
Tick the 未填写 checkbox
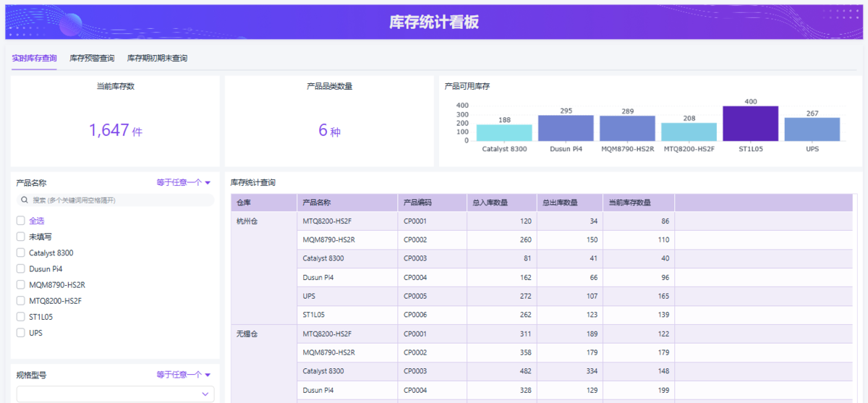(x=21, y=237)
